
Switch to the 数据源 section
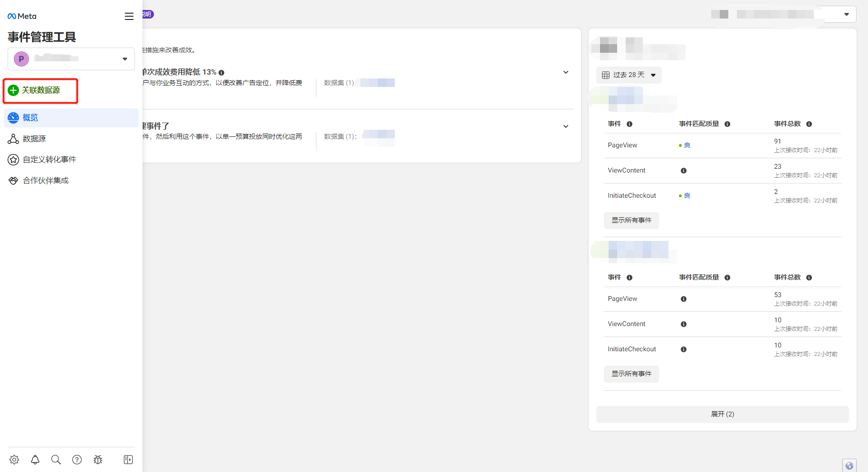13,138
